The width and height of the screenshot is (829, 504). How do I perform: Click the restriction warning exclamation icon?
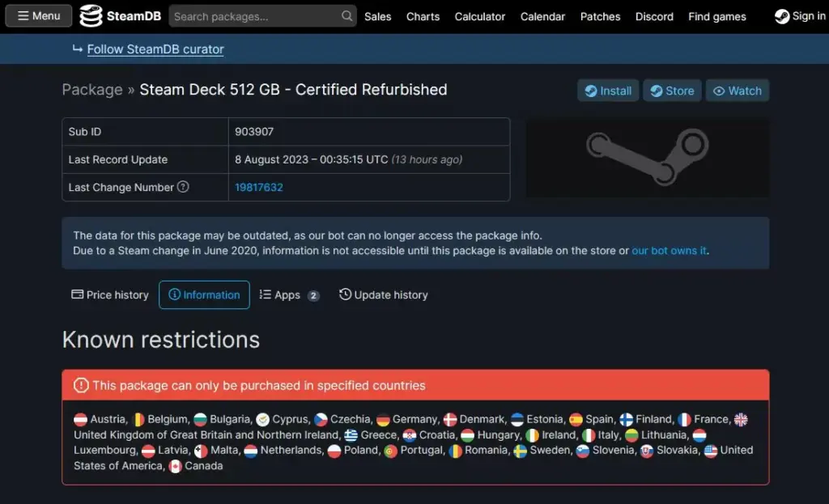click(81, 385)
